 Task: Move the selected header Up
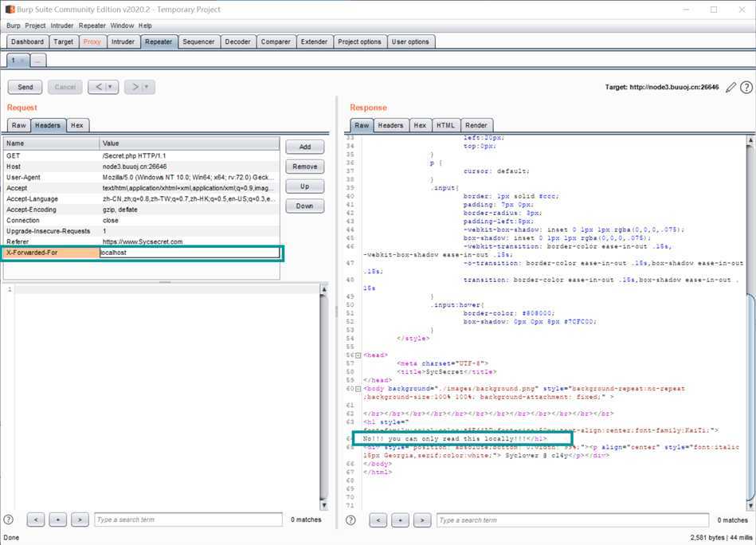pos(305,186)
